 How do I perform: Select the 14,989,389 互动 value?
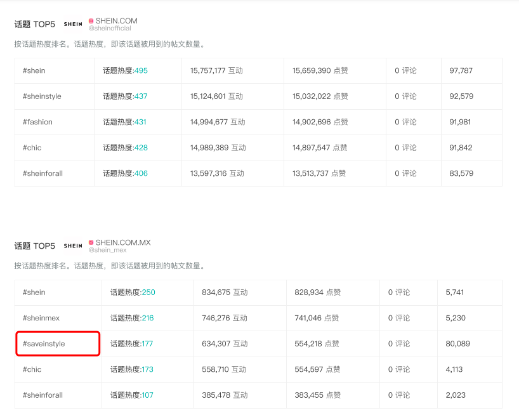pyautogui.click(x=218, y=148)
